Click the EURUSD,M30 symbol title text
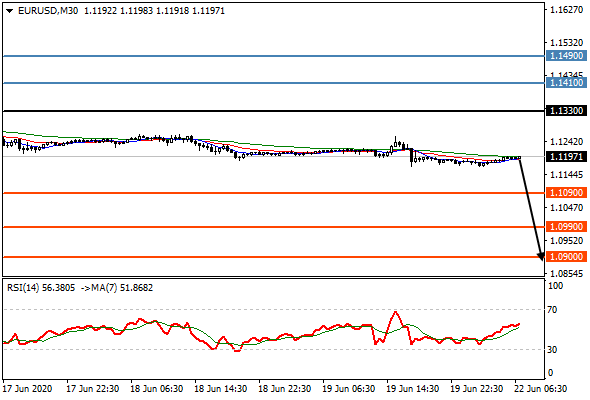590x400 pixels. (x=48, y=11)
